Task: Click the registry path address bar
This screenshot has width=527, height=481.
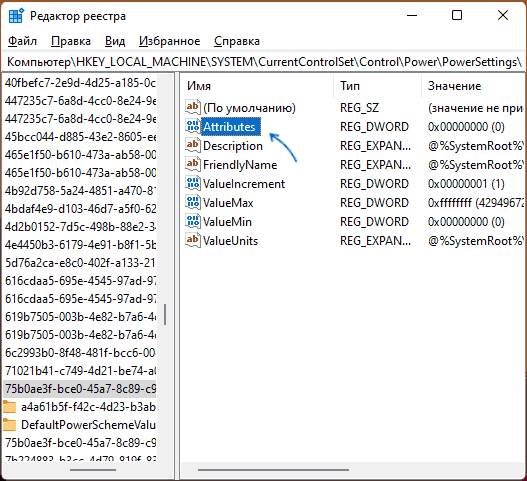Action: pos(264,62)
